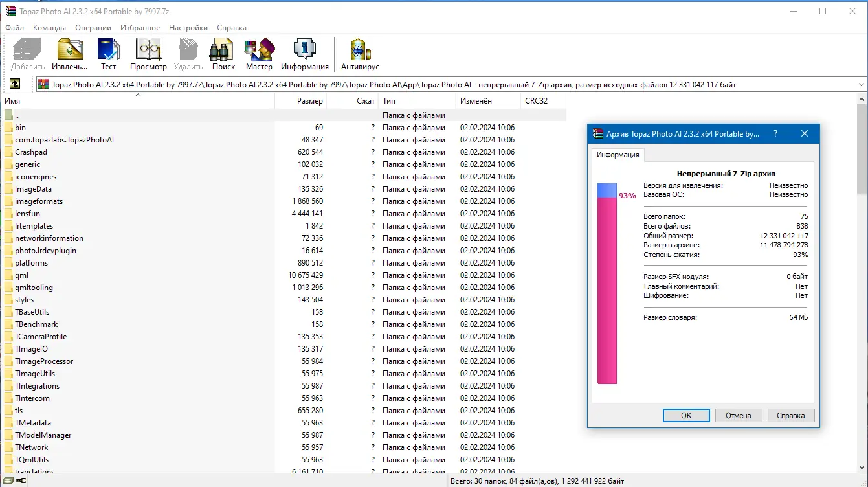Select the imageformats folder name
Screen dimensions: 868x487
tap(39, 201)
